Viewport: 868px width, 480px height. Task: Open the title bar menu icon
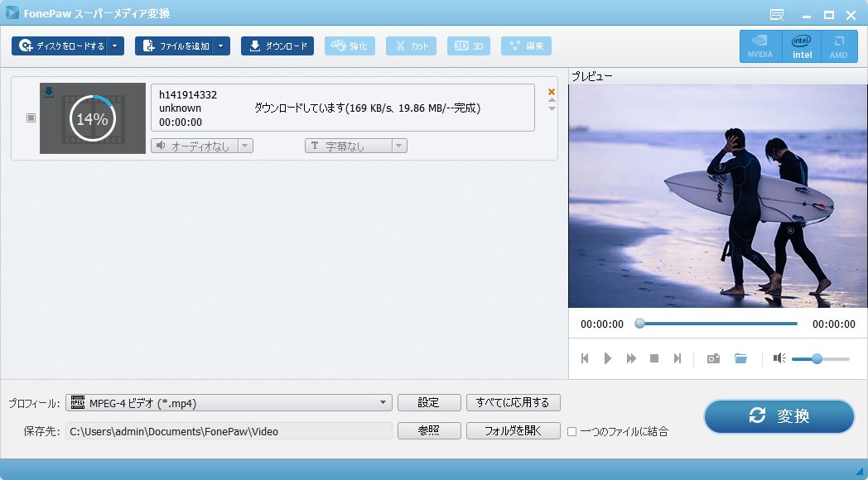(777, 15)
